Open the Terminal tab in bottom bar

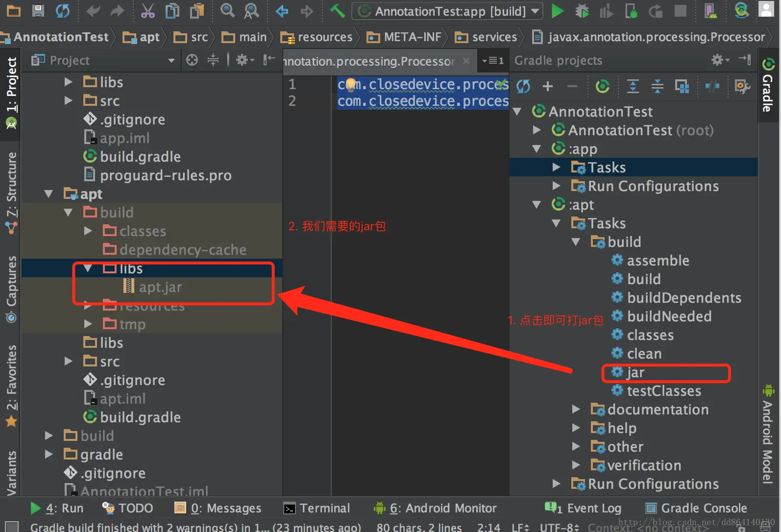pos(317,508)
